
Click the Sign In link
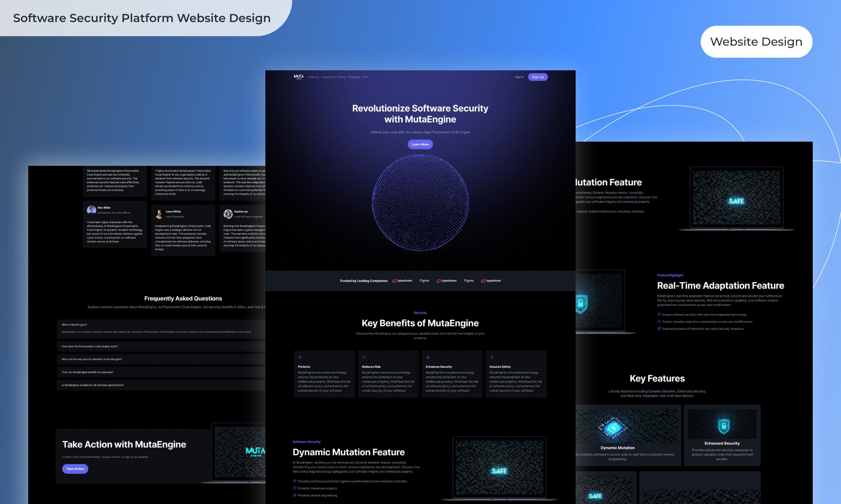pos(519,77)
